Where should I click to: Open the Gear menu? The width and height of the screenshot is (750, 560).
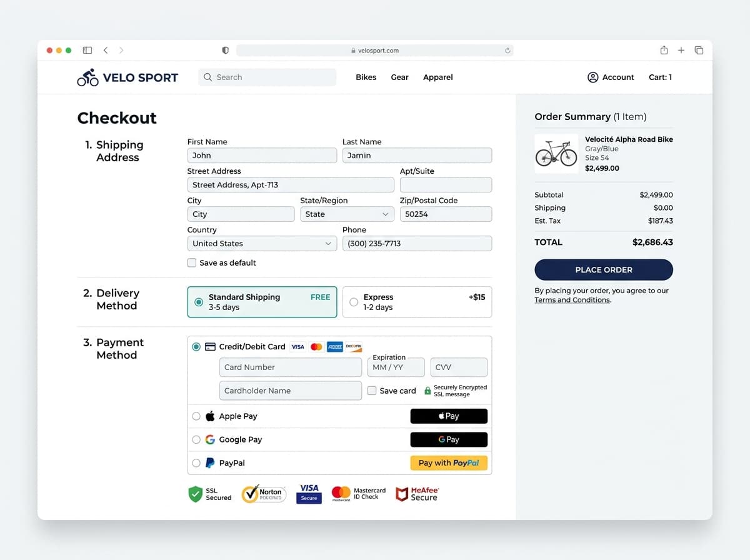pyautogui.click(x=400, y=77)
